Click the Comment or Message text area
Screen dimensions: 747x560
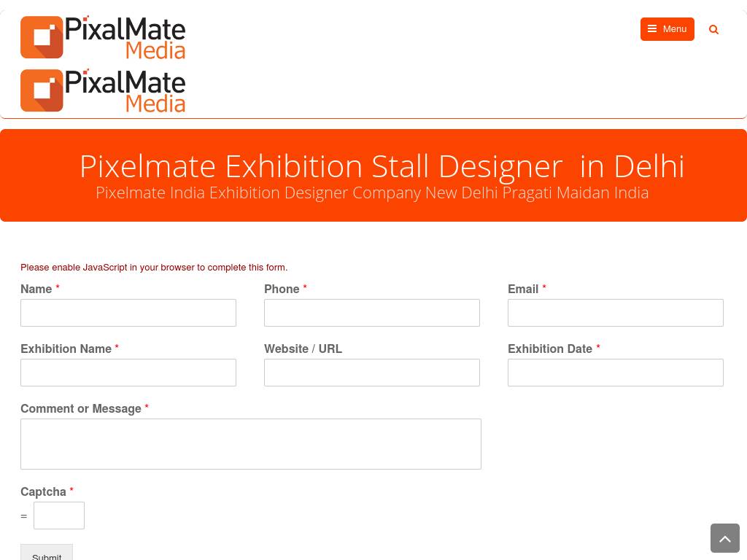(251, 444)
